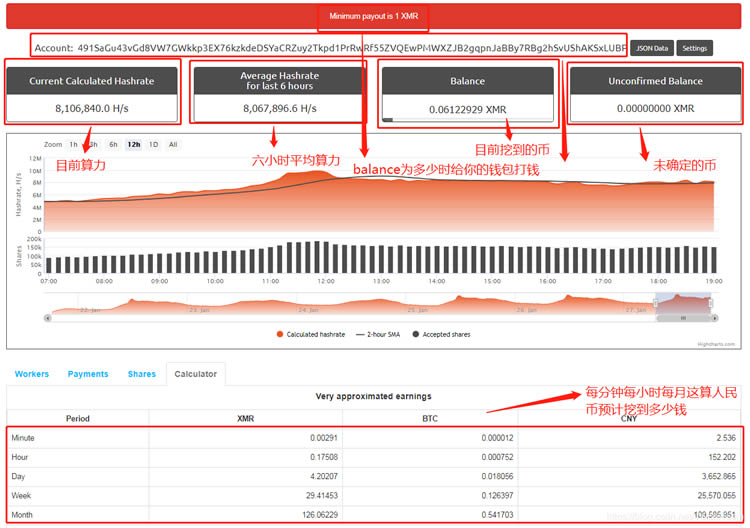Click the account wallet address text

(350, 47)
